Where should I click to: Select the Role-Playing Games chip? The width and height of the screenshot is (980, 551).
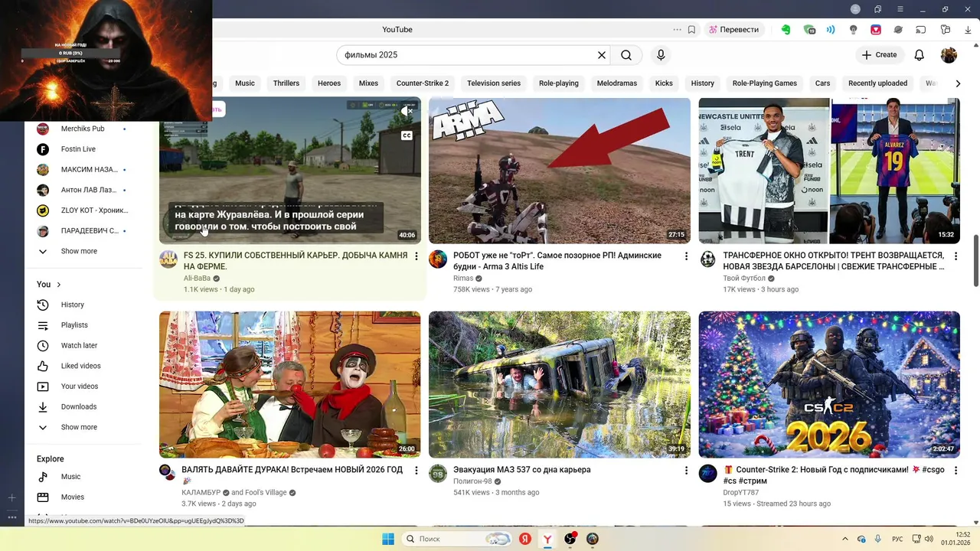765,83
